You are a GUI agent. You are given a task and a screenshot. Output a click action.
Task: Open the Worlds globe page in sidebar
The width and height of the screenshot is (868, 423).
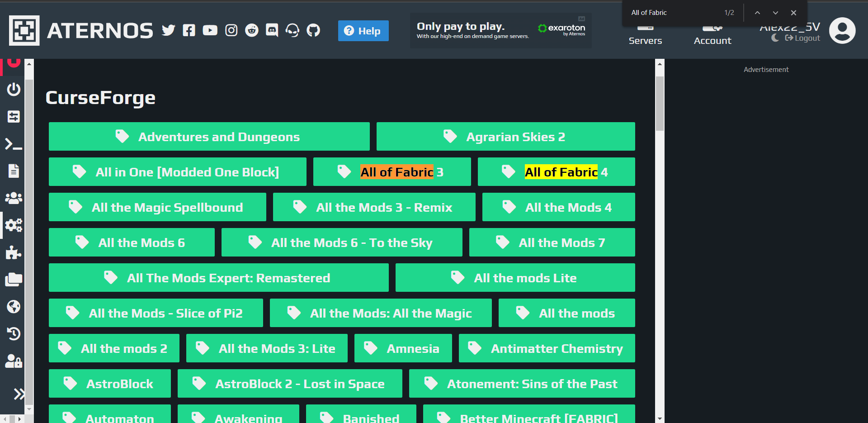14,307
